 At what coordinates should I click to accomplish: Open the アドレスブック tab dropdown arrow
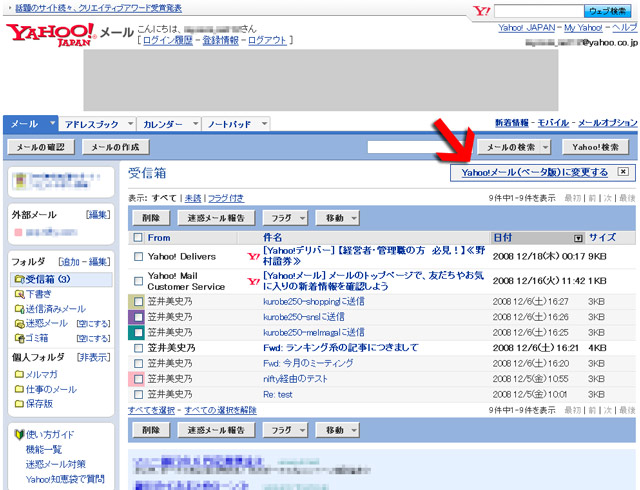[x=130, y=123]
